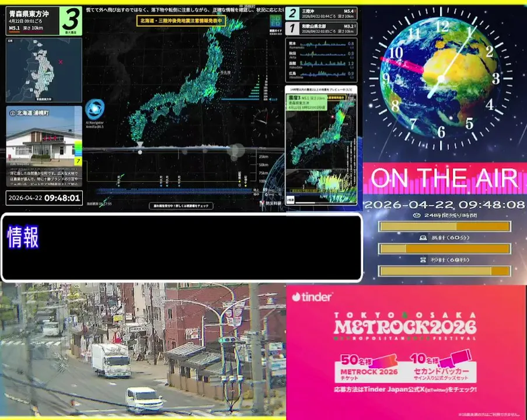Click the 2倍速 speed button in preview
The image size is (527, 420).
[x=290, y=199]
